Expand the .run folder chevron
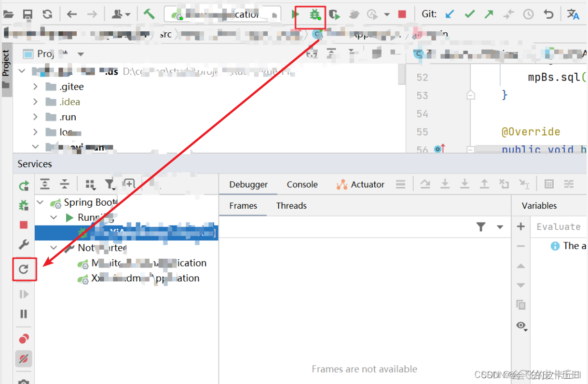 coord(35,117)
